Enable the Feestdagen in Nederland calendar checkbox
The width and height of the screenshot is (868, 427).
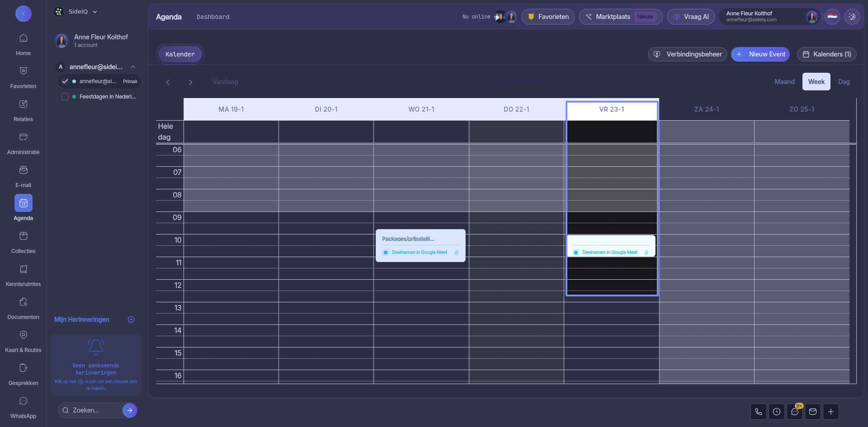point(65,97)
